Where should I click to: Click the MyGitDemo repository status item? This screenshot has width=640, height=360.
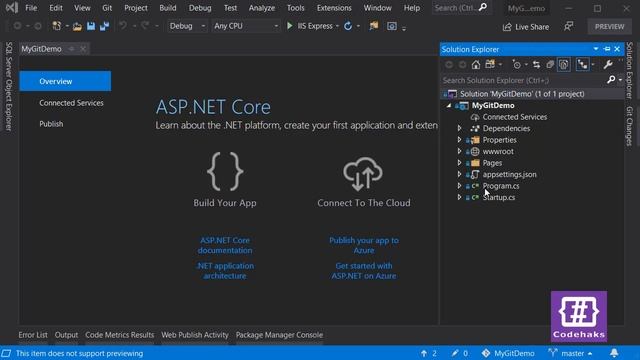coord(508,353)
